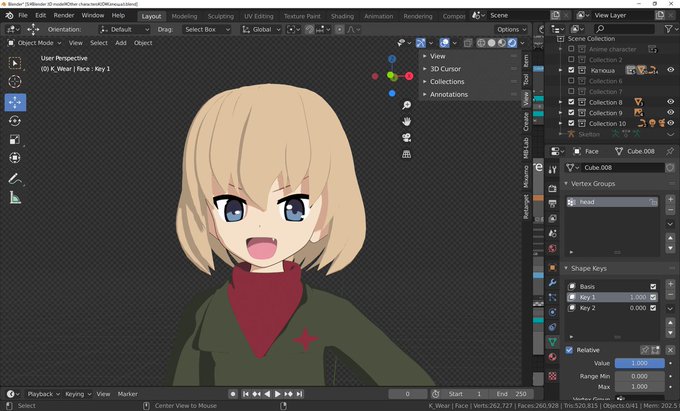
Task: Enable Collection 2 checkbox
Action: [x=571, y=59]
